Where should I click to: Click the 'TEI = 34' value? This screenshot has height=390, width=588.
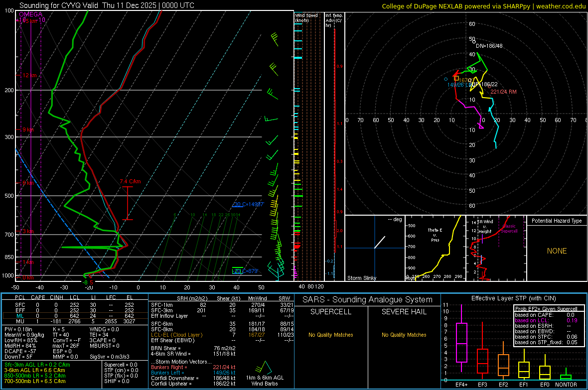[x=99, y=335]
